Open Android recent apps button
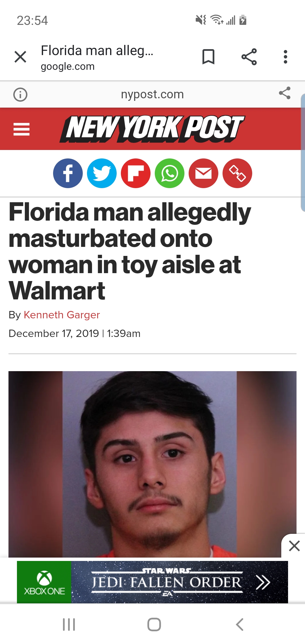The width and height of the screenshot is (305, 644). (69, 624)
